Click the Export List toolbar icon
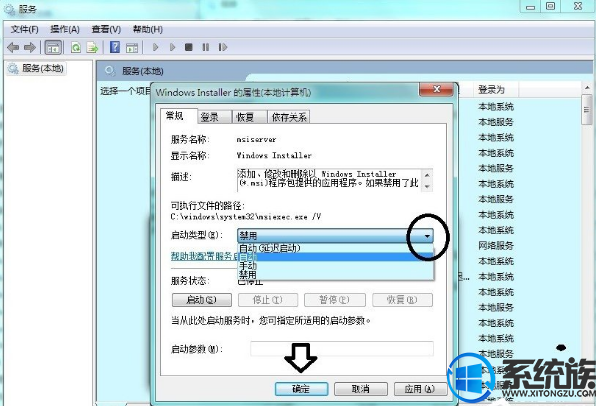The image size is (596, 406). [x=92, y=48]
